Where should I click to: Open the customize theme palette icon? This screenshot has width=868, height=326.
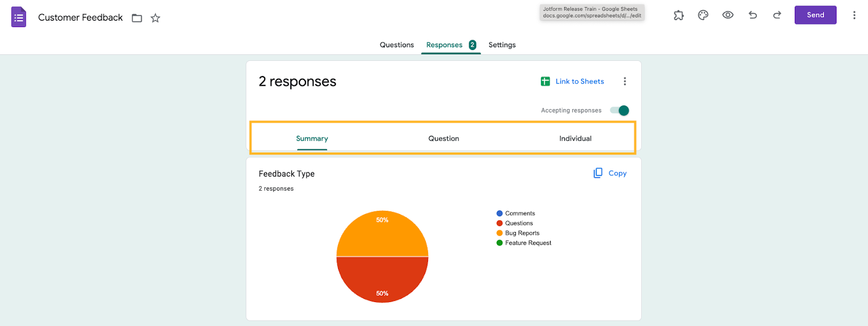tap(703, 15)
